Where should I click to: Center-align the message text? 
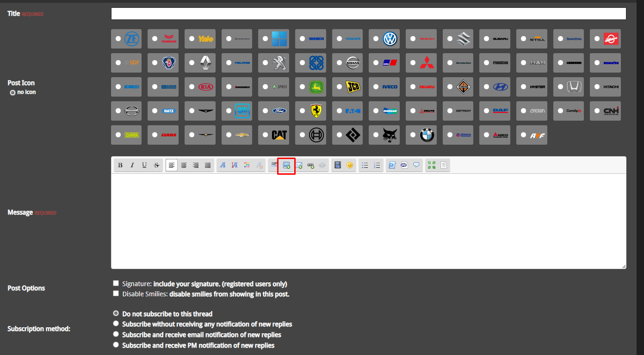[184, 165]
